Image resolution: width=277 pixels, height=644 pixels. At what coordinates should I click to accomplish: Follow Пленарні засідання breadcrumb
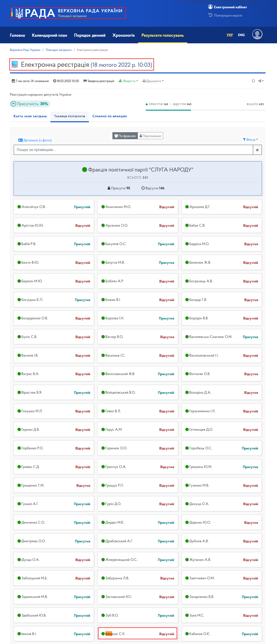tap(58, 50)
